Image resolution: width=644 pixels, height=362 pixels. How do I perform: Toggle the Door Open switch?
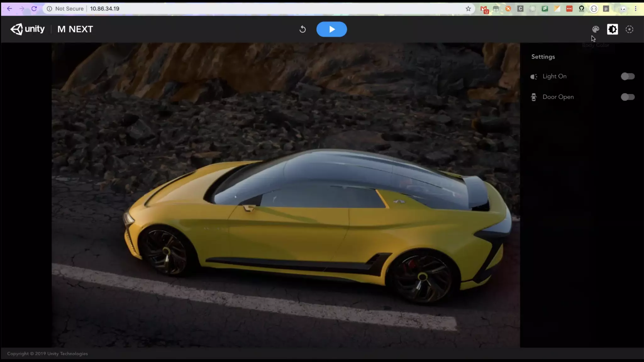pyautogui.click(x=628, y=97)
